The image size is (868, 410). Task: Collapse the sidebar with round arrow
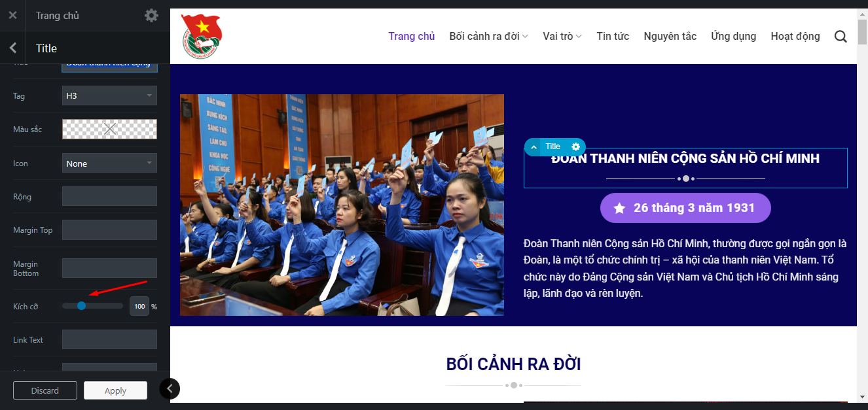(x=170, y=388)
